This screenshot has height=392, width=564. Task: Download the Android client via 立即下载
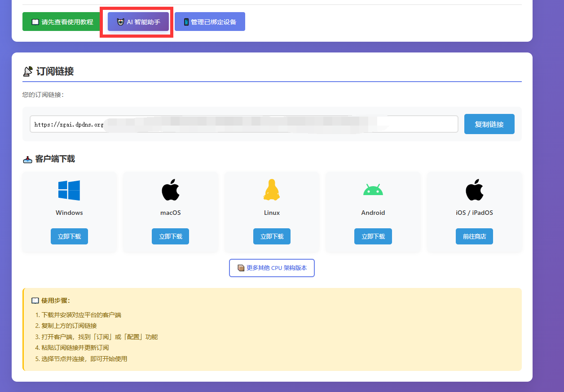tap(373, 236)
